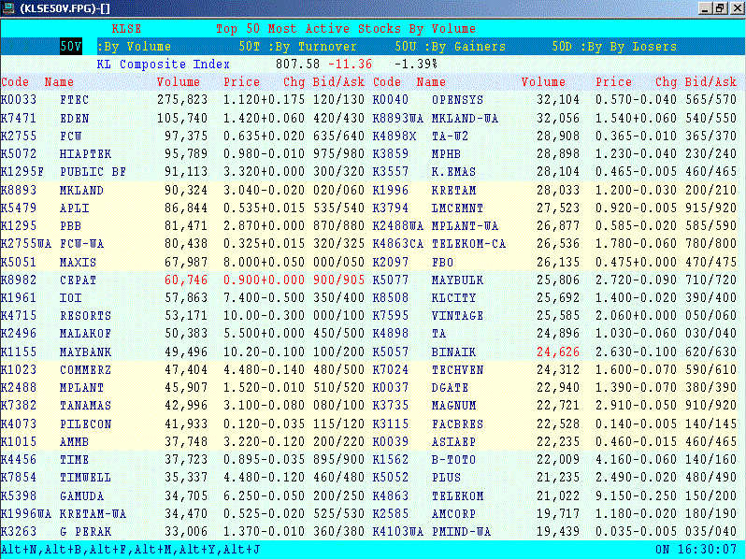Click the G PERAK stock name
The height and width of the screenshot is (560, 746).
pos(86,531)
